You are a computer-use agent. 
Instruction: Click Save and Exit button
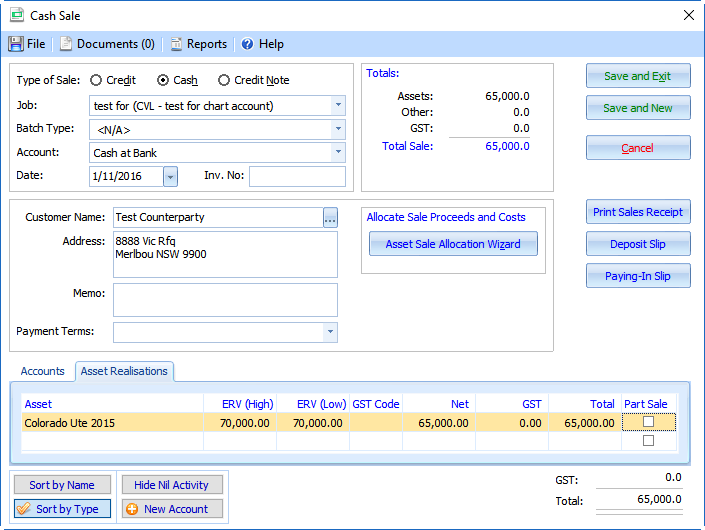[637, 76]
